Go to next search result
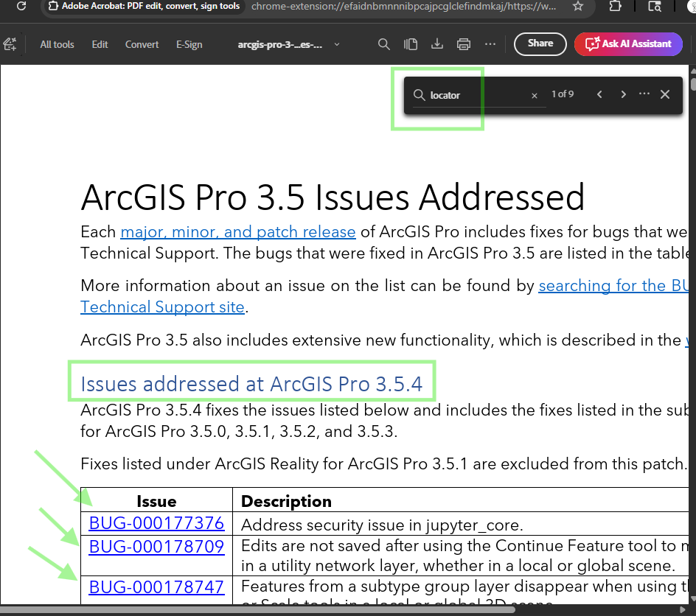 (624, 94)
